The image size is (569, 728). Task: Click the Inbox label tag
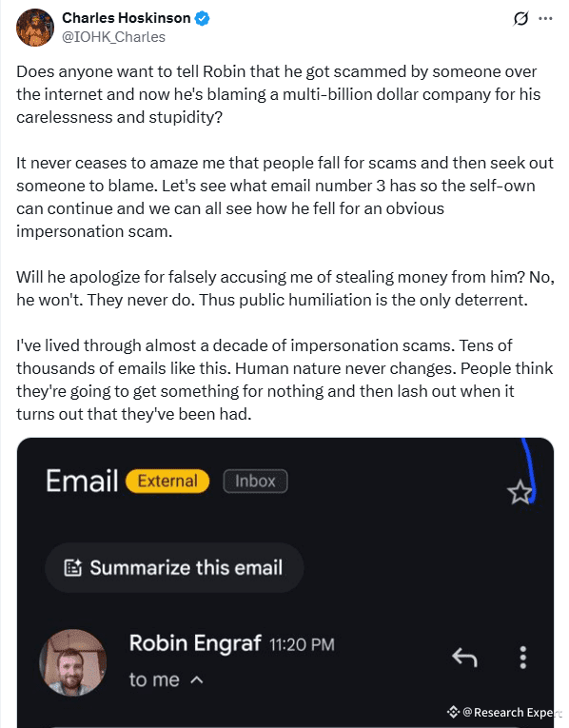pyautogui.click(x=255, y=481)
